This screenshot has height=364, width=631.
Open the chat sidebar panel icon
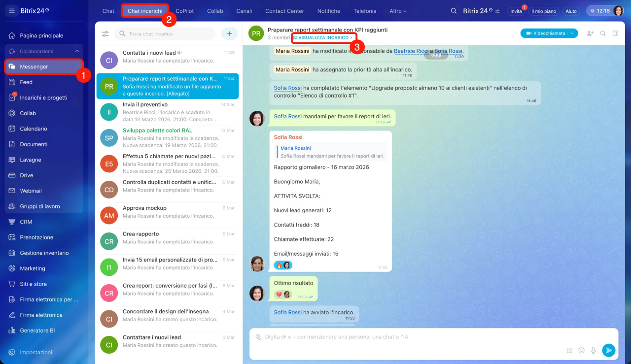tap(615, 33)
